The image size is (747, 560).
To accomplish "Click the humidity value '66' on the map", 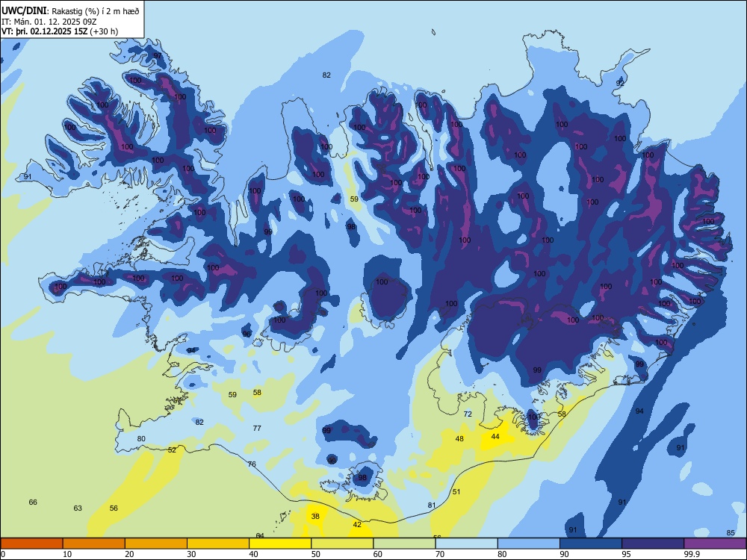I will coord(33,502).
